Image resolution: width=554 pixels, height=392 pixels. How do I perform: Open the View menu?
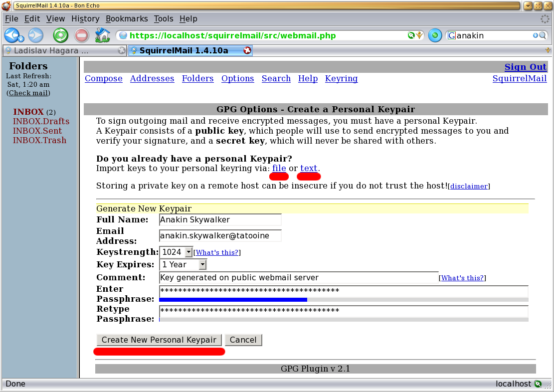click(55, 19)
